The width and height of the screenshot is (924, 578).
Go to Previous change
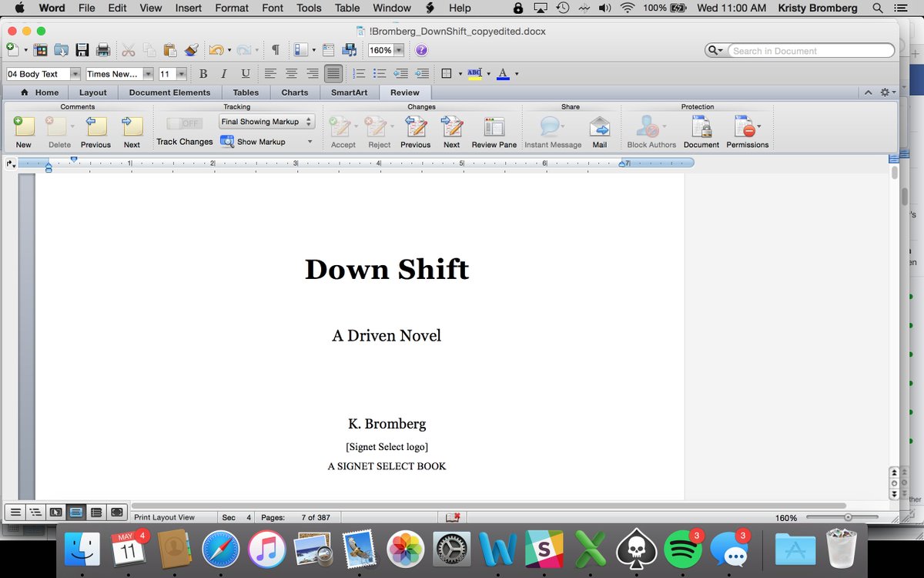[416, 132]
